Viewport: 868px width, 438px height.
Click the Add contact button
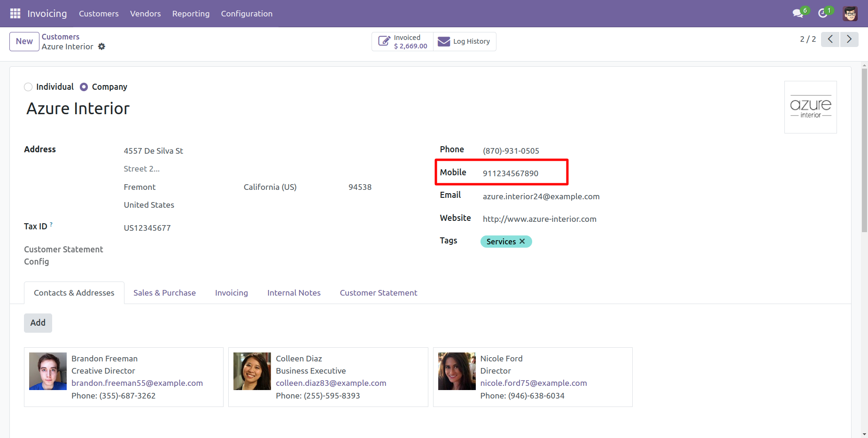[x=38, y=323]
